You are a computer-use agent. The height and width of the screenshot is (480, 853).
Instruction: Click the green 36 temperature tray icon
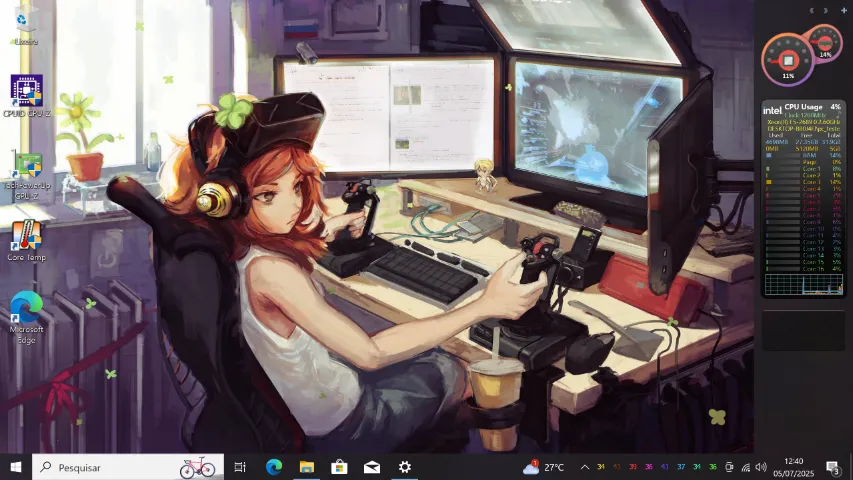pyautogui.click(x=713, y=467)
